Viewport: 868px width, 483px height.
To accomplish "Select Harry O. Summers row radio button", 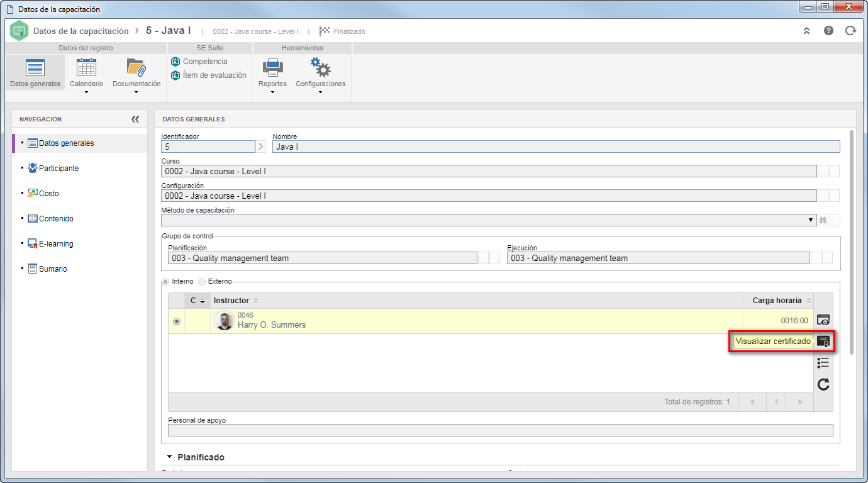I will pyautogui.click(x=177, y=321).
